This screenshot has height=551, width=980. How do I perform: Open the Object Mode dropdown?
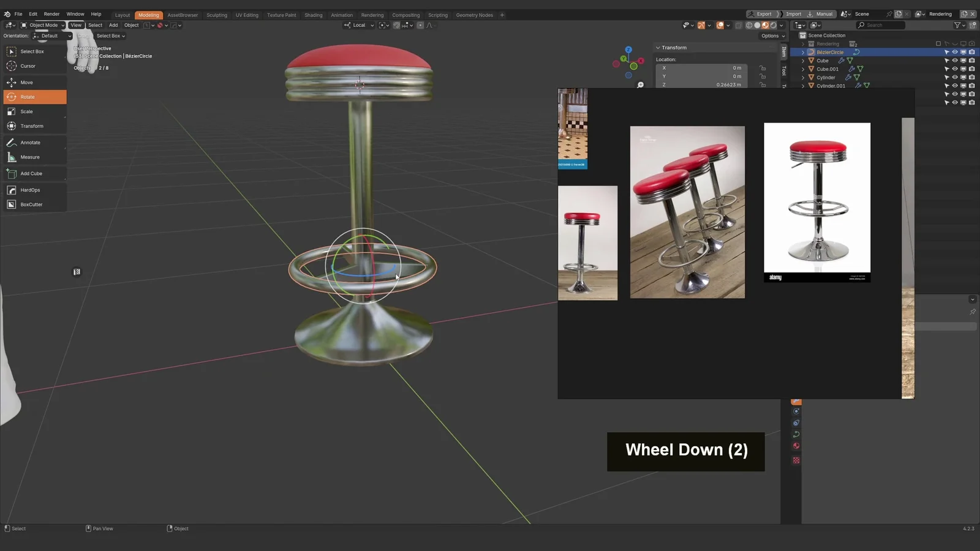[43, 25]
